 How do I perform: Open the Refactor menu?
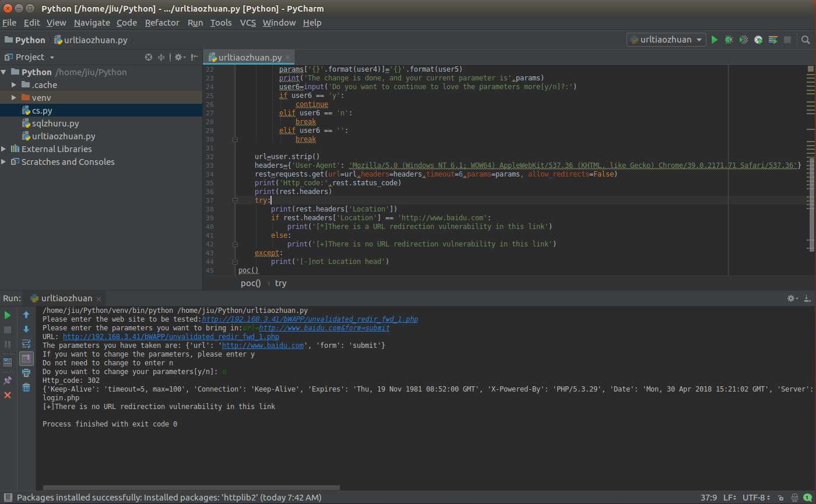pos(162,23)
